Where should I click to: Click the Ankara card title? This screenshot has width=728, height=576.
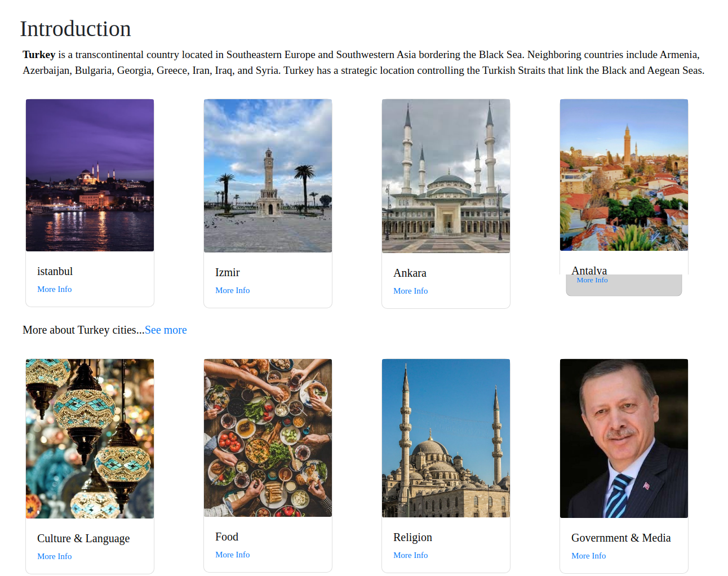pyautogui.click(x=410, y=273)
